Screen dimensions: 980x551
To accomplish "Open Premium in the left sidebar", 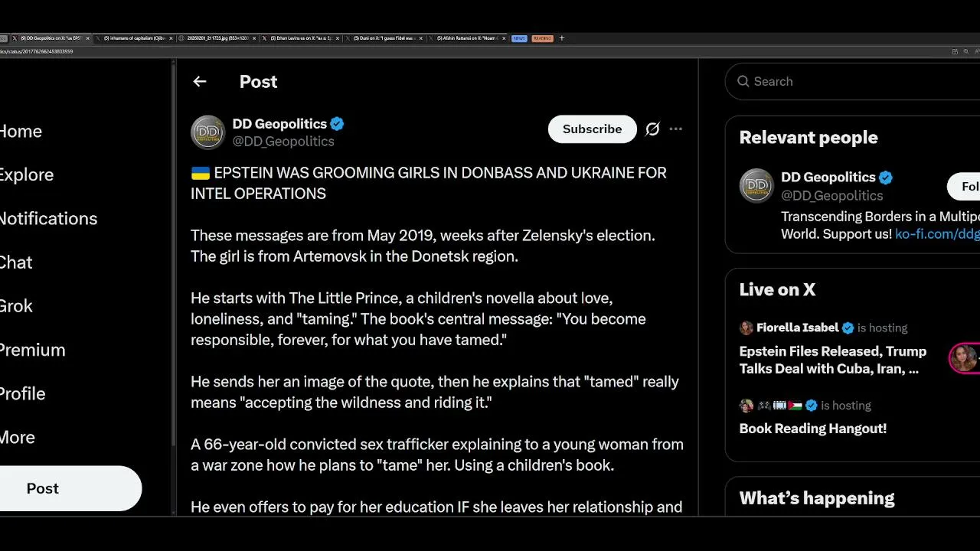I will [32, 350].
